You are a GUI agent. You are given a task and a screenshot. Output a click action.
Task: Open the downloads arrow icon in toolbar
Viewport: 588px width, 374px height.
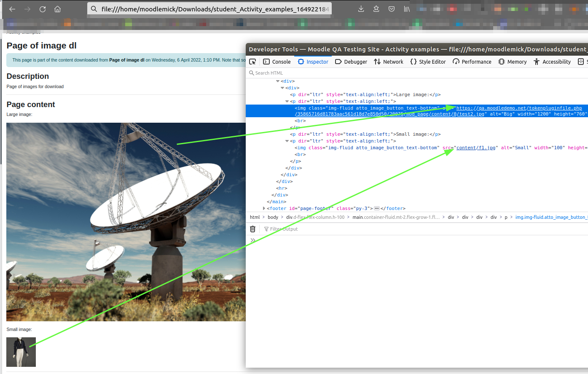click(361, 9)
